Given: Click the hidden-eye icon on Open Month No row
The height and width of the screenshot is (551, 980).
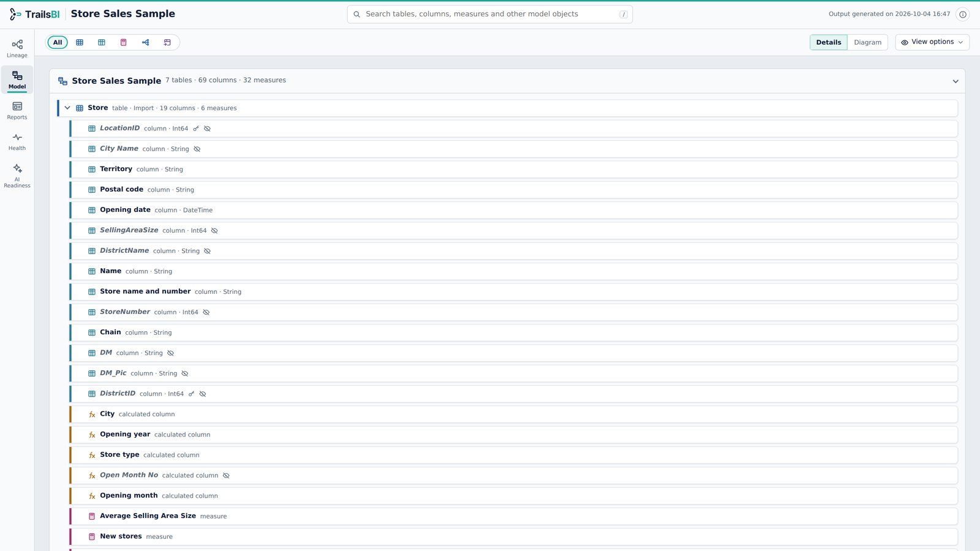Looking at the screenshot, I should 226,476.
